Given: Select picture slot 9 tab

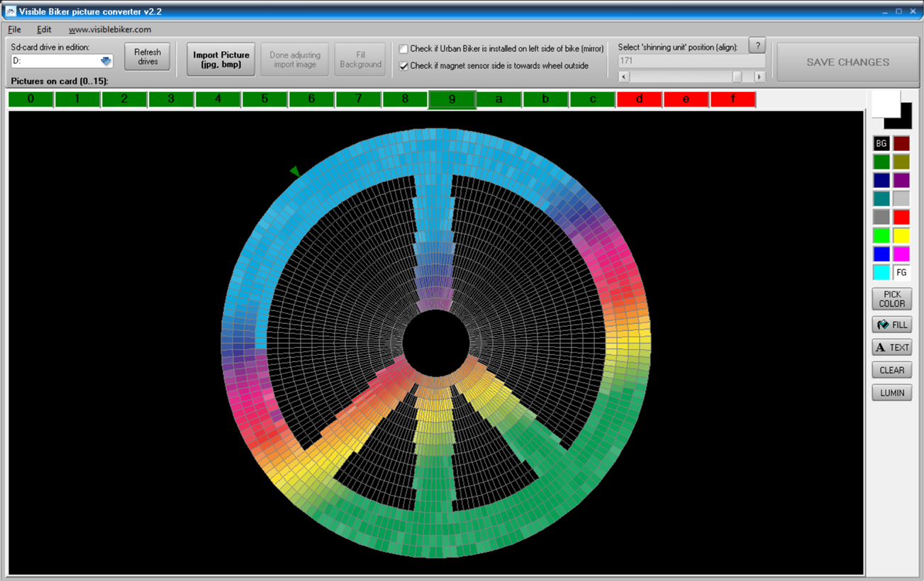Looking at the screenshot, I should tap(452, 99).
